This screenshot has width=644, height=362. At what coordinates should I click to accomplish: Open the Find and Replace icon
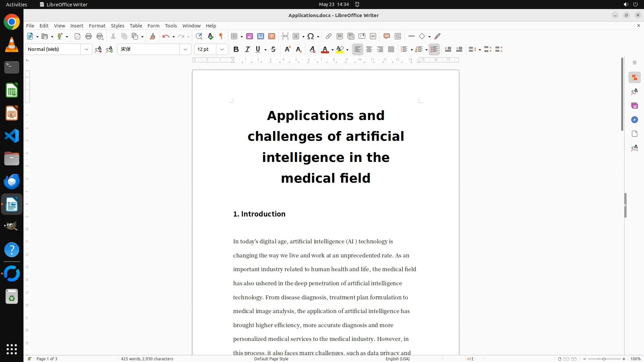click(199, 37)
